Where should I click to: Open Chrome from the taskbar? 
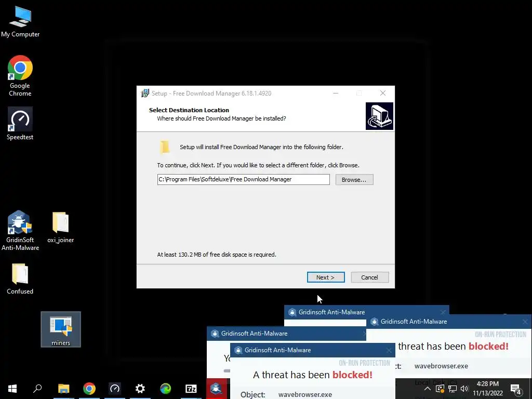pos(89,389)
